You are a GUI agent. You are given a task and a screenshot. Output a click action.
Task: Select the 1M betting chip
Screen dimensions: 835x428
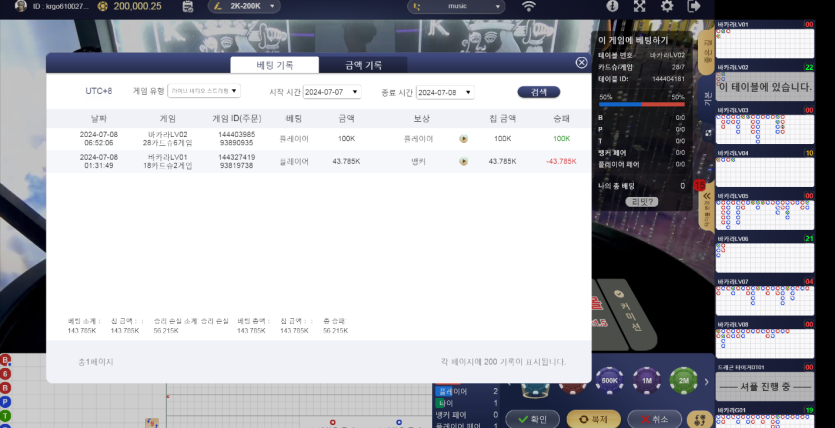pos(646,381)
